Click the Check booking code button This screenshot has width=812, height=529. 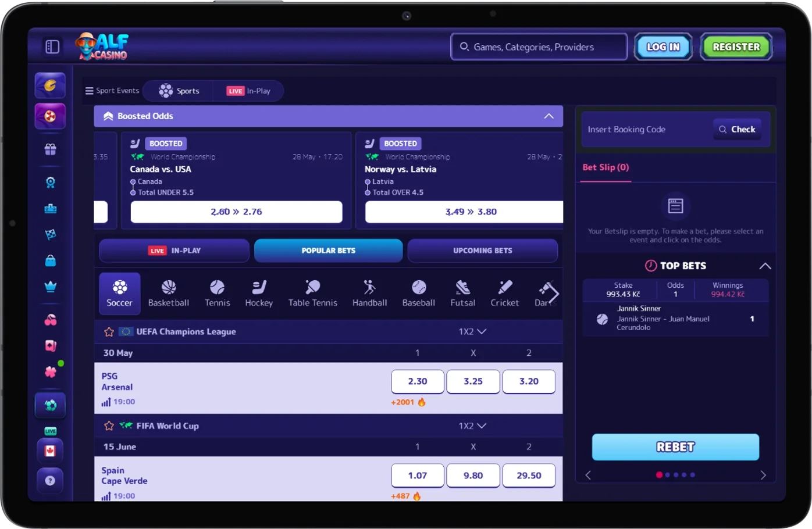[x=737, y=130]
